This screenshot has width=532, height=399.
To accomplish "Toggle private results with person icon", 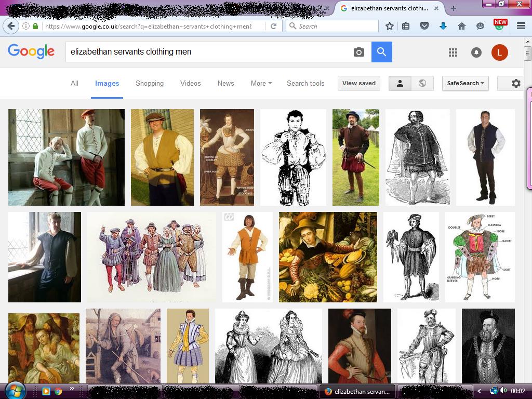I will [x=400, y=84].
